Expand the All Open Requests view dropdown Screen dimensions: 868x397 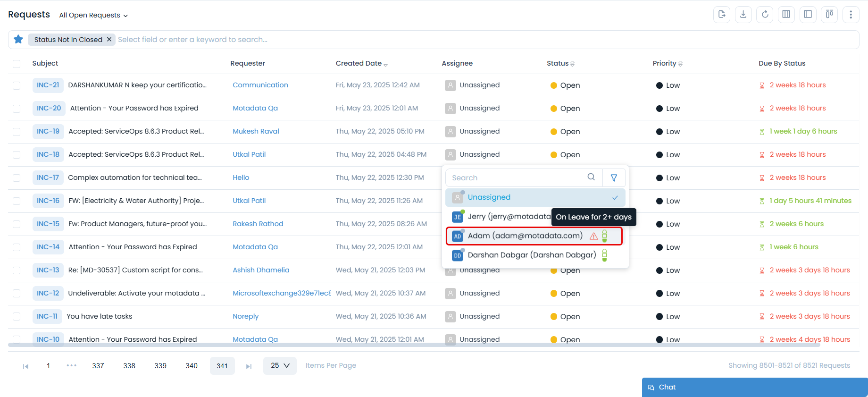(93, 15)
